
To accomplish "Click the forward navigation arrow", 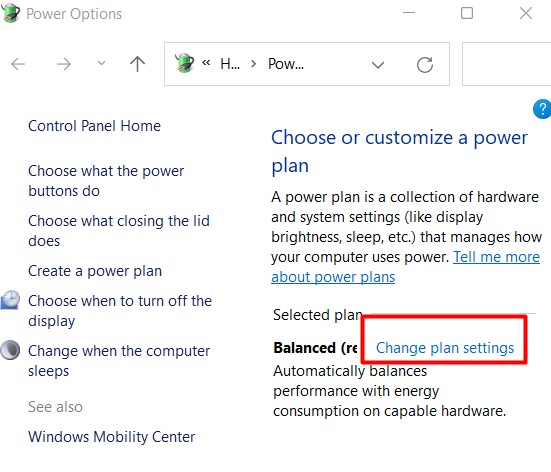I will pyautogui.click(x=64, y=64).
